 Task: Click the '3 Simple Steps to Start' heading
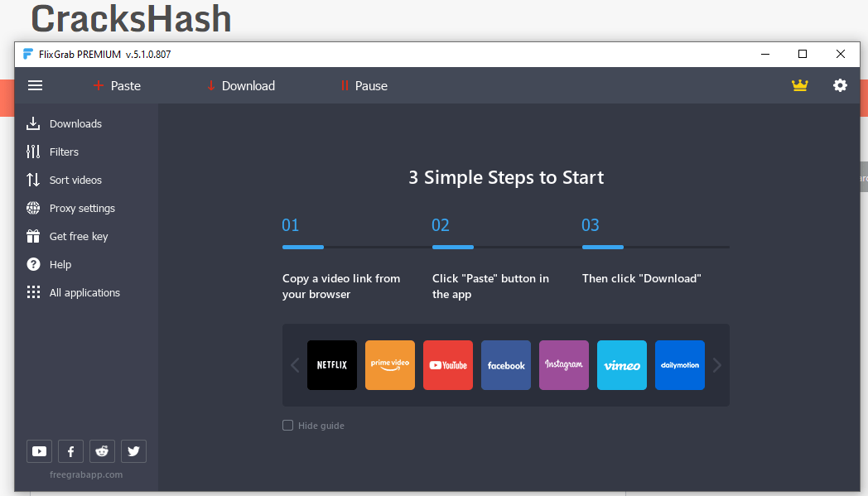point(506,177)
